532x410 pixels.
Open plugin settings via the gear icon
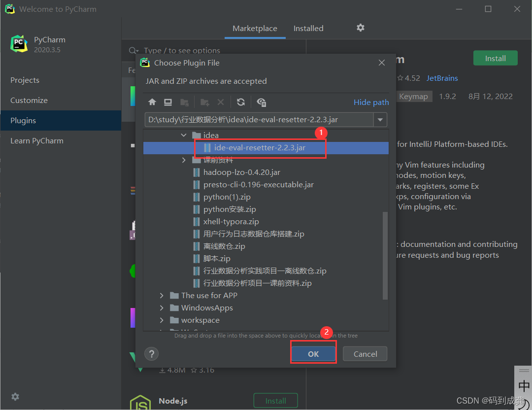click(360, 28)
